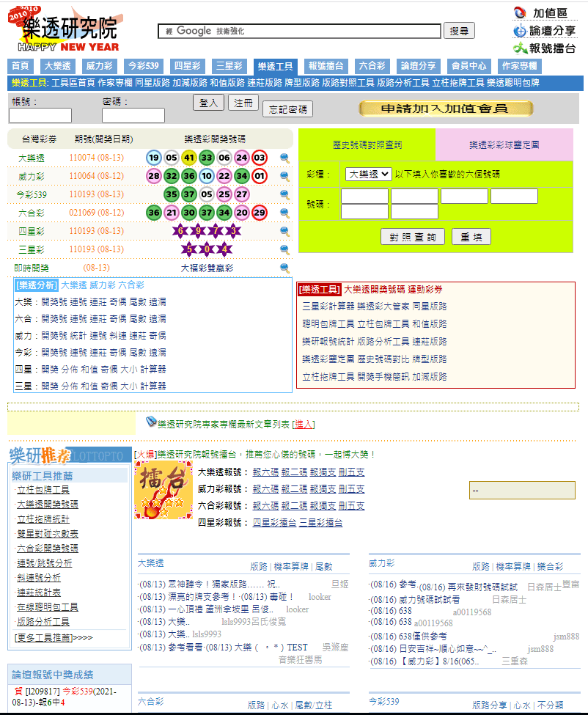Image resolution: width=588 pixels, height=715 pixels.
Task: Switch to 歷史號碼對照查詢 tab
Action: [x=367, y=145]
